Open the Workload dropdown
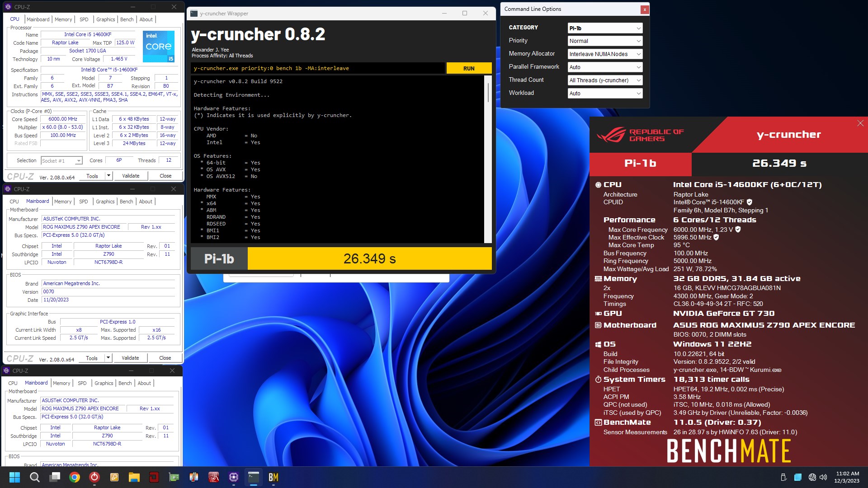Image resolution: width=868 pixels, height=488 pixels. [605, 94]
